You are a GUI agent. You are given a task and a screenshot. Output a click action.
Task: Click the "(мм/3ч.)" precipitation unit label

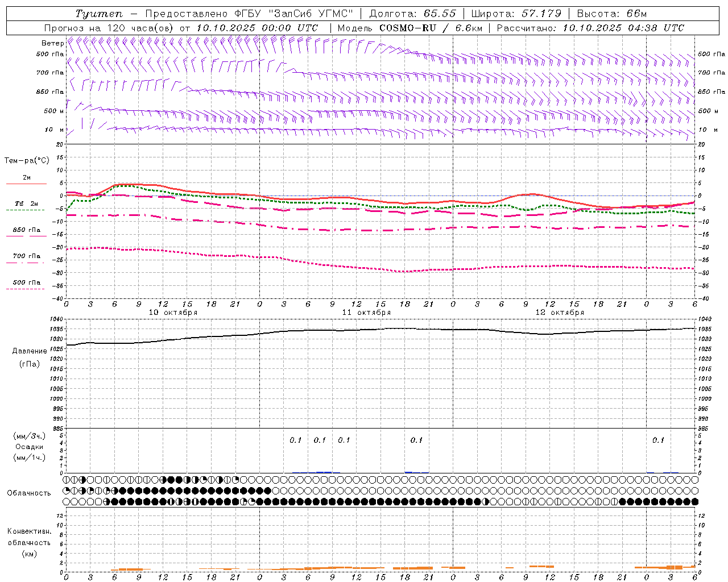[30, 436]
